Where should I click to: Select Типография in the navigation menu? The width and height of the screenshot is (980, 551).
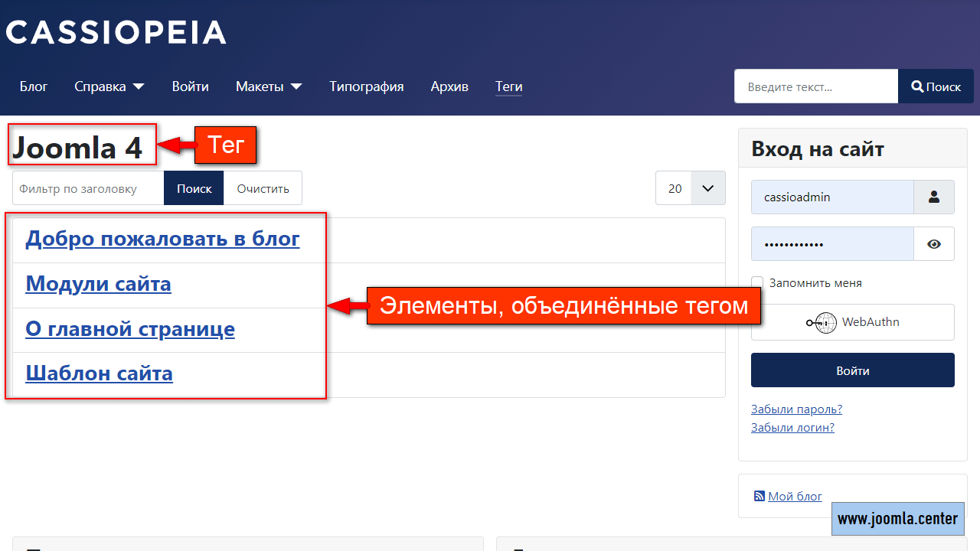366,86
